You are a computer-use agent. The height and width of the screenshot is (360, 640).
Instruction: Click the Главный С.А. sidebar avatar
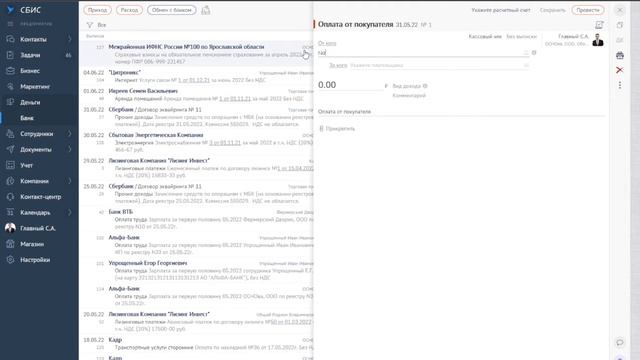click(x=10, y=228)
